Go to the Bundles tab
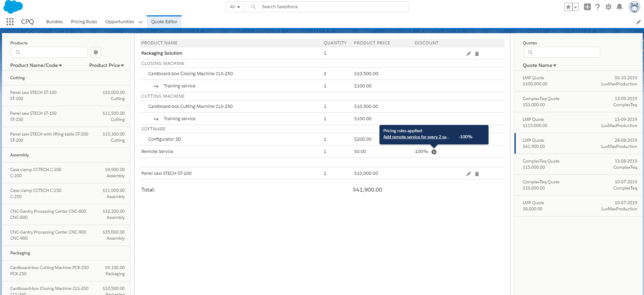Image resolution: width=644 pixels, height=295 pixels. click(x=55, y=22)
